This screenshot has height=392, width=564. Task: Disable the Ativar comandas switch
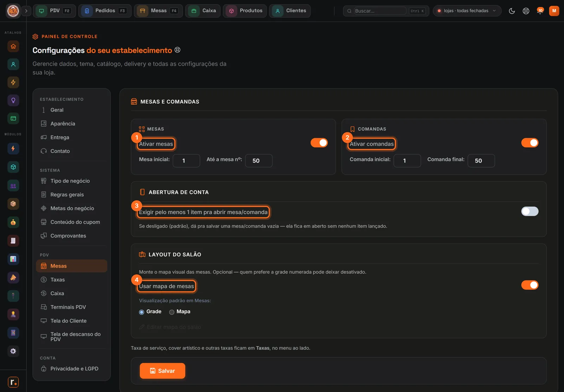[x=530, y=143]
